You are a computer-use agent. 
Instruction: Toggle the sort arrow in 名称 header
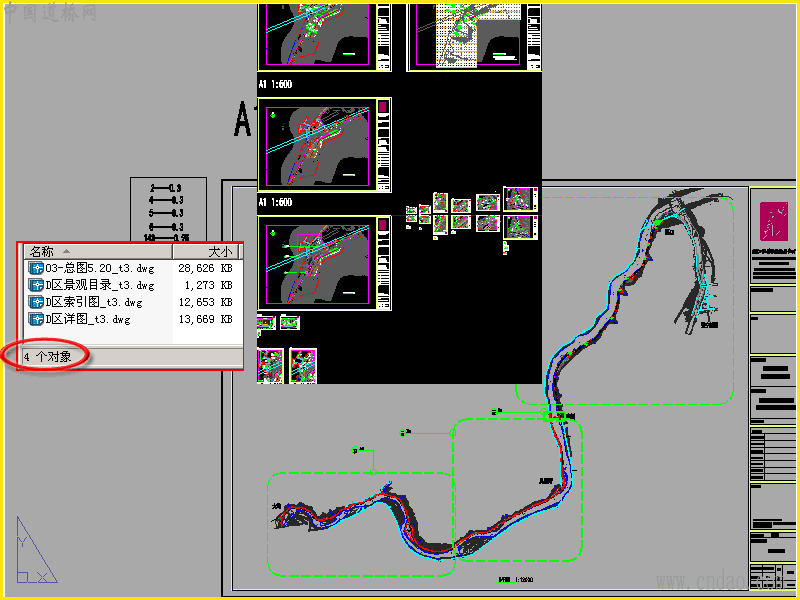pos(66,251)
